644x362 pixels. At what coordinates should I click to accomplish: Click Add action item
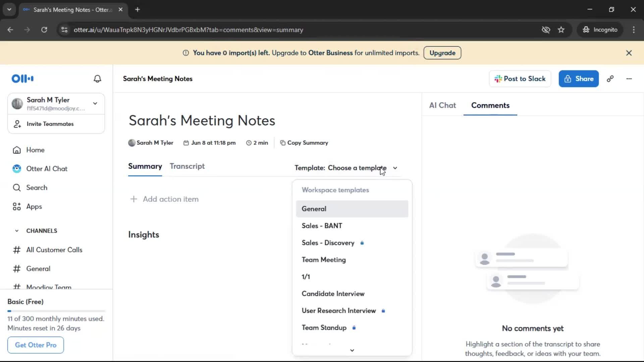(x=164, y=199)
